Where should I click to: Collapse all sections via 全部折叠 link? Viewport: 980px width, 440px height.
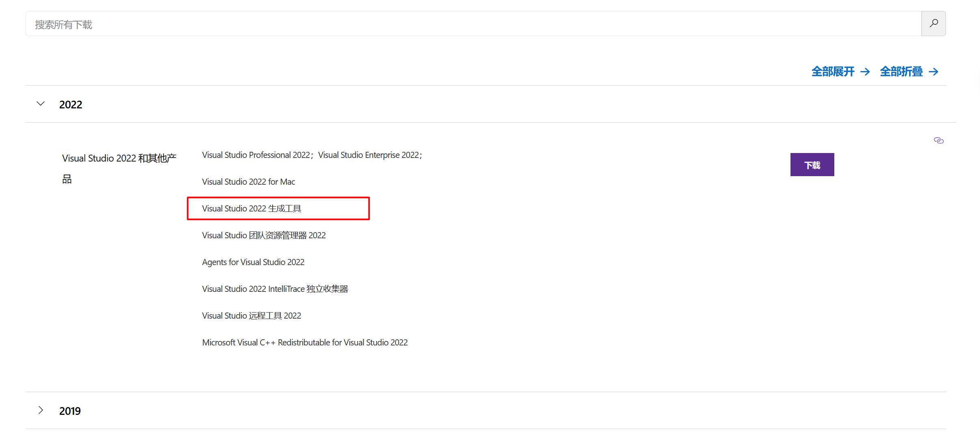[909, 72]
